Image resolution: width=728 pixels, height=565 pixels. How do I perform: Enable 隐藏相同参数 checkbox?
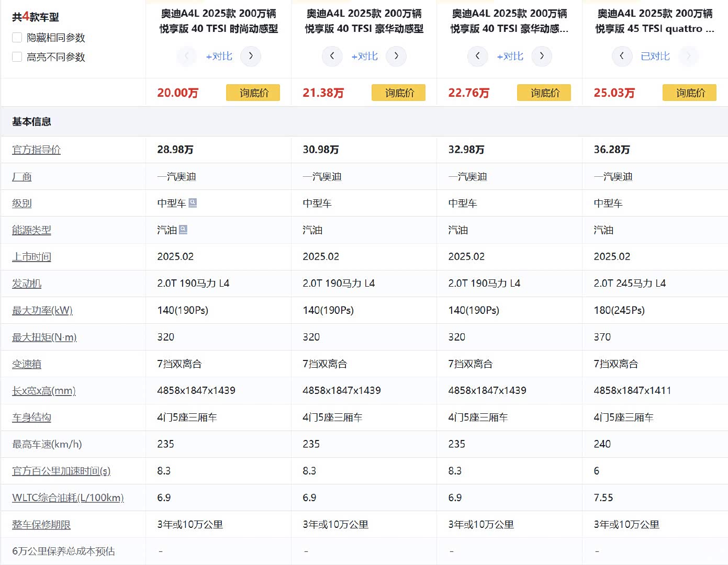tap(17, 38)
